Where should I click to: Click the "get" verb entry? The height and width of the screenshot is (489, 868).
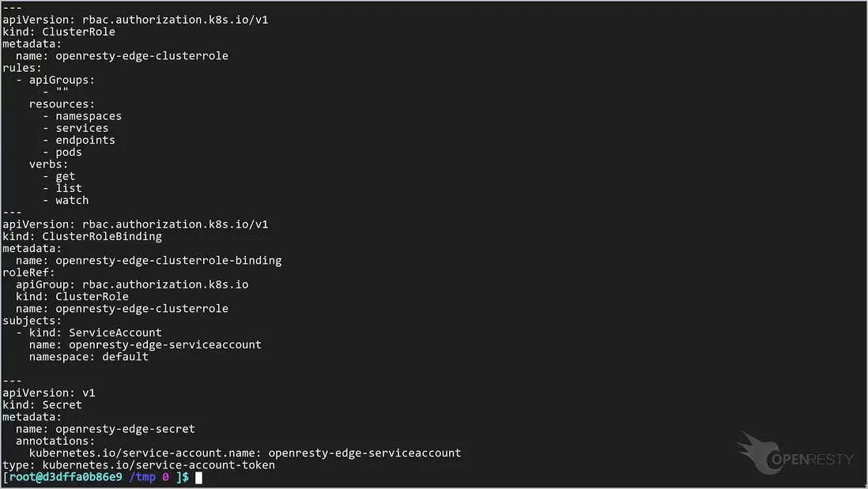[66, 176]
